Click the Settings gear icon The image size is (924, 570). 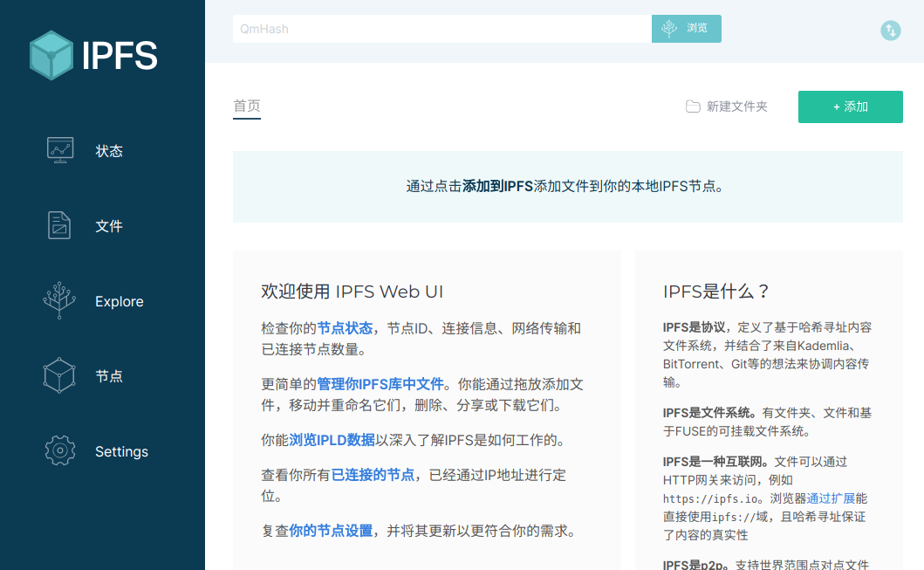(59, 451)
